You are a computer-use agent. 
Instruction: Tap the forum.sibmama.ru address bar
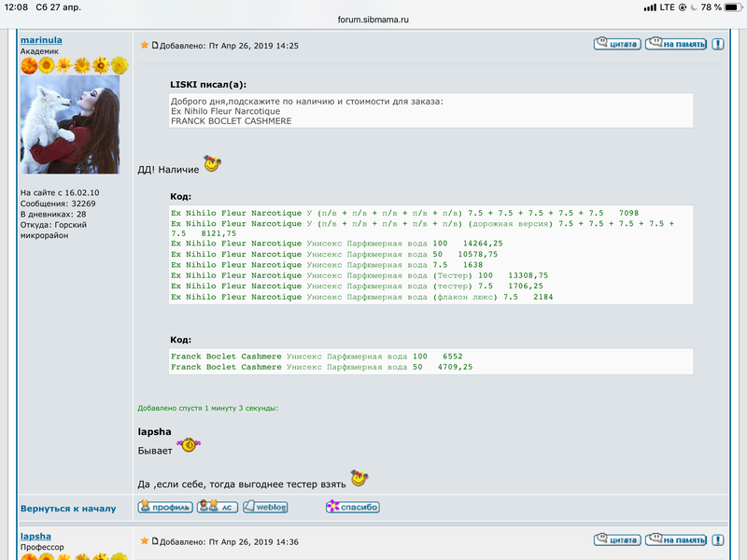coord(373,20)
